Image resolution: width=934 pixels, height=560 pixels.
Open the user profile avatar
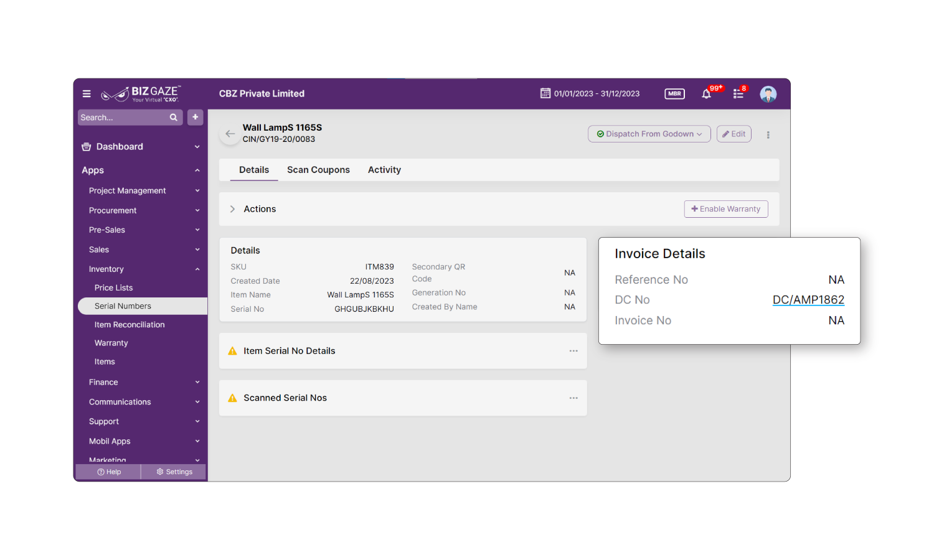tap(768, 94)
